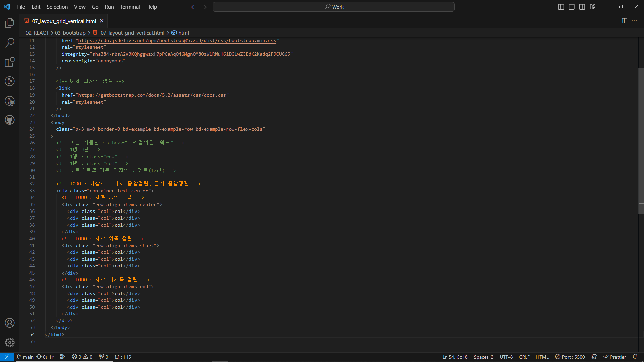Toggle the secondary side bar layout button
The height and width of the screenshot is (362, 644).
[x=582, y=7]
